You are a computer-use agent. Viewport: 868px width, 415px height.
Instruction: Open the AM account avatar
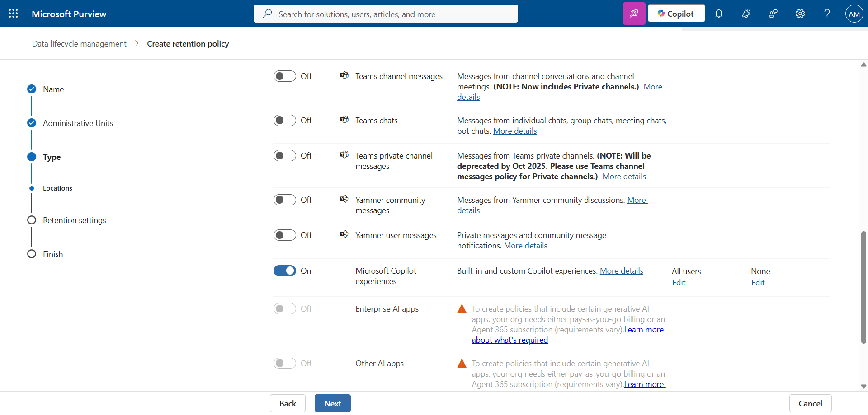tap(854, 14)
